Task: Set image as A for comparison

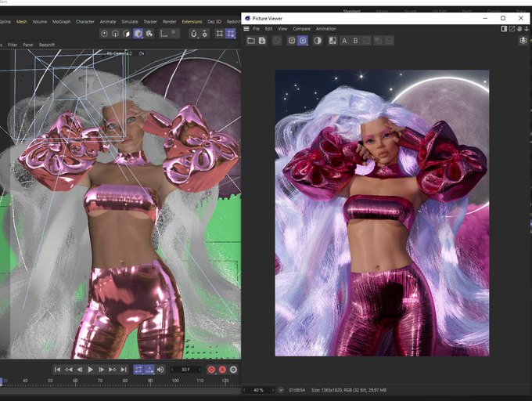Action: click(x=344, y=41)
